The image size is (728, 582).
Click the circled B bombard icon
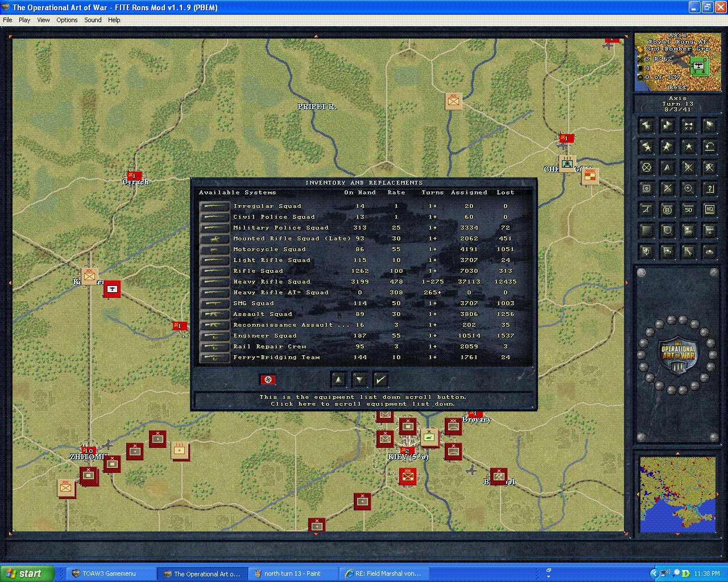(667, 209)
